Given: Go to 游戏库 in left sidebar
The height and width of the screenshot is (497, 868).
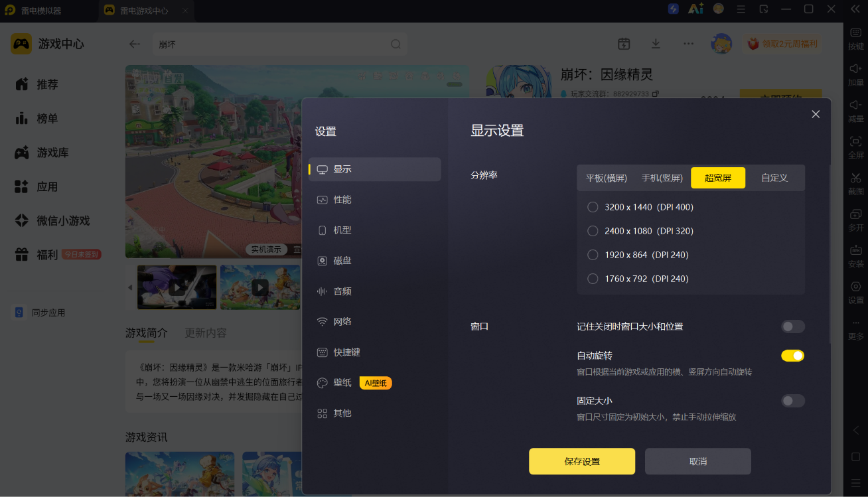Looking at the screenshot, I should coord(42,153).
